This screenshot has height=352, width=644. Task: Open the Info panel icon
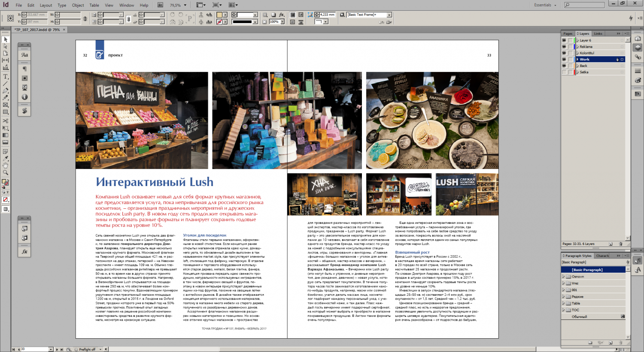point(24,97)
